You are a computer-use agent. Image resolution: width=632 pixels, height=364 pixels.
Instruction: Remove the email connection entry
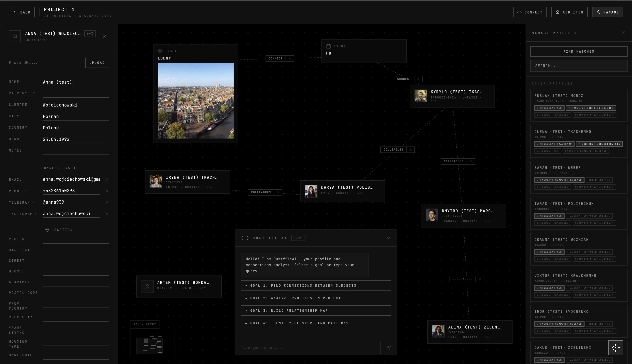click(107, 179)
